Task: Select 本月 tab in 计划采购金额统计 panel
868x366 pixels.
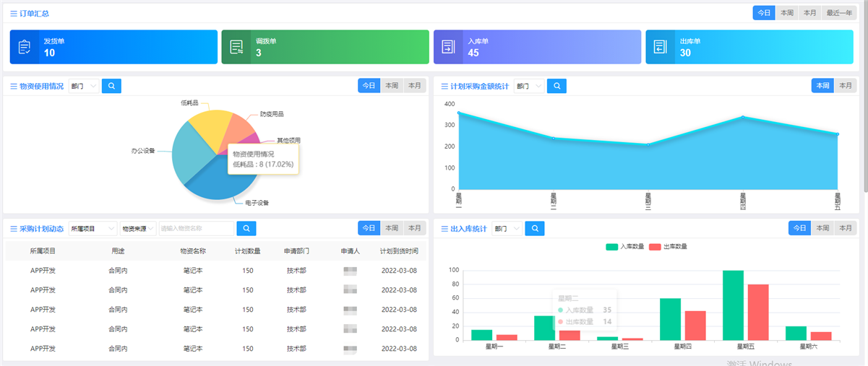Action: [x=846, y=85]
